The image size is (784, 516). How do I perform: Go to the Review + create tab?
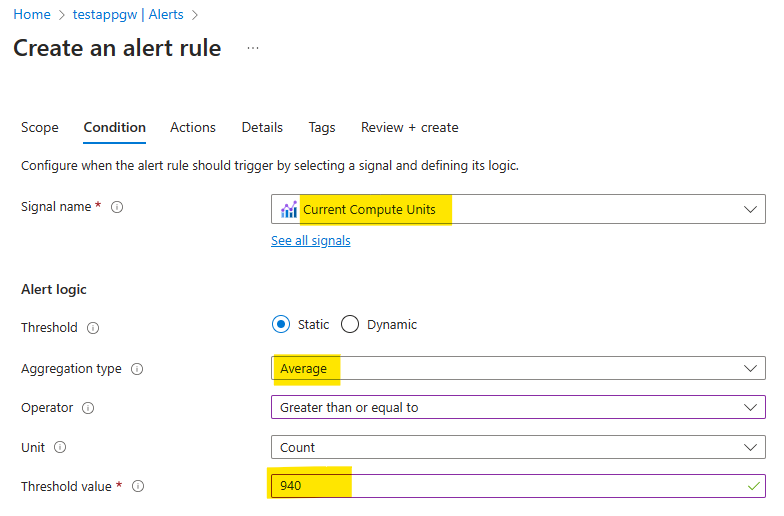pos(410,128)
